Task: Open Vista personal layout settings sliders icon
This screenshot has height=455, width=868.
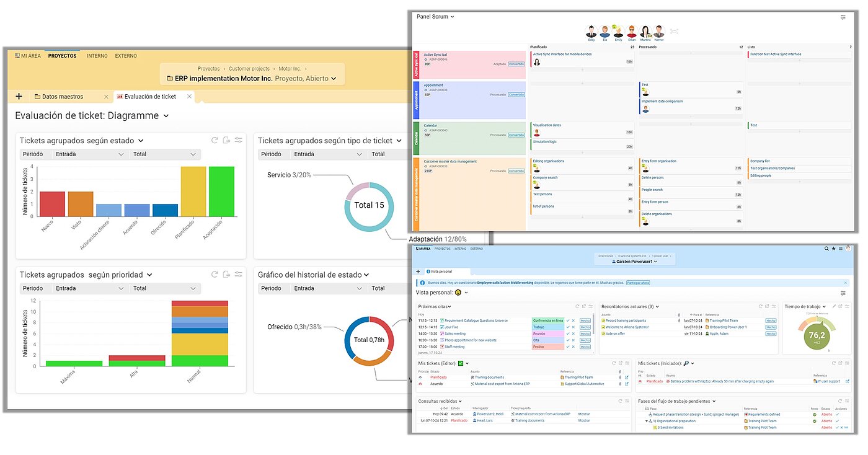Action: [x=843, y=293]
